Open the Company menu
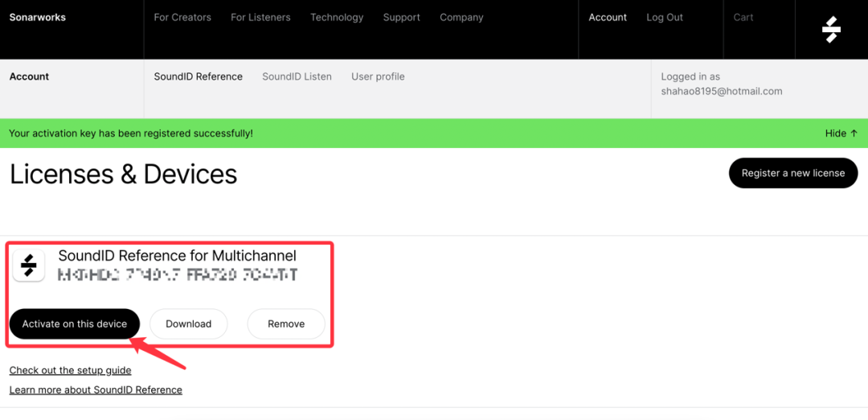Viewport: 868px width, 420px height. click(461, 18)
